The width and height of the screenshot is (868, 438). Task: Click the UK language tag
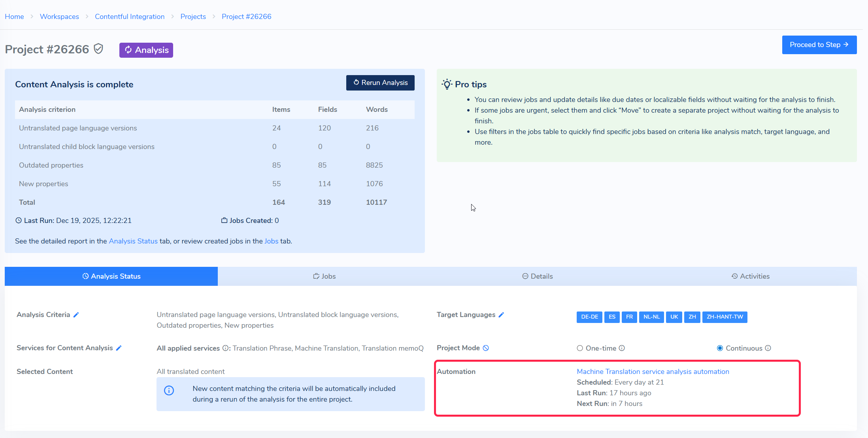(674, 317)
